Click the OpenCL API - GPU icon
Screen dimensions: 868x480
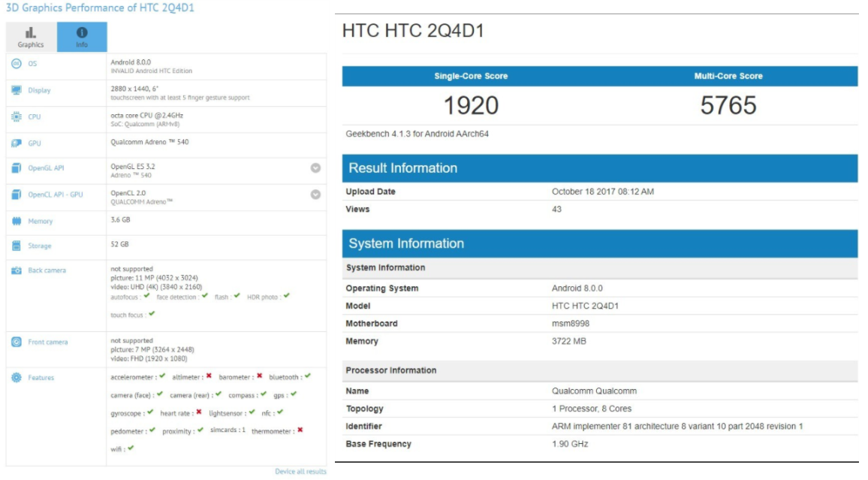point(17,195)
